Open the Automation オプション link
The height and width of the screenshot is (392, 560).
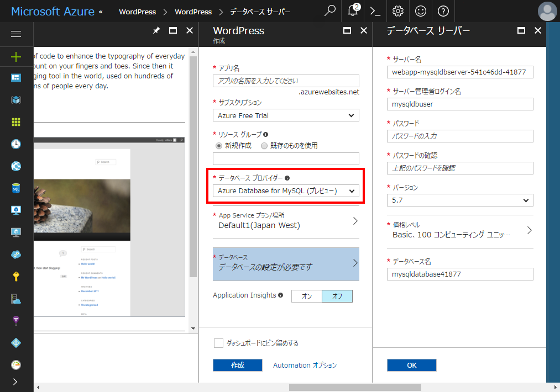click(305, 365)
